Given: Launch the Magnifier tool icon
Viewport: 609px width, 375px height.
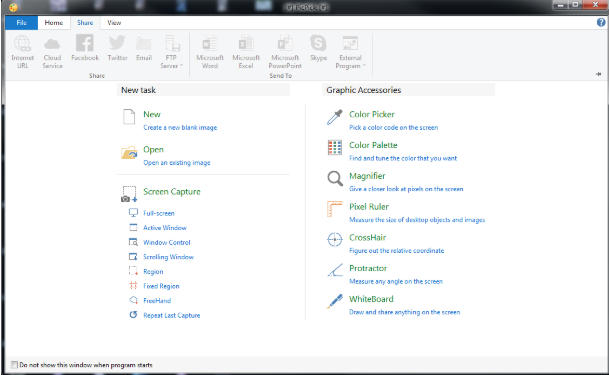Looking at the screenshot, I should 334,179.
